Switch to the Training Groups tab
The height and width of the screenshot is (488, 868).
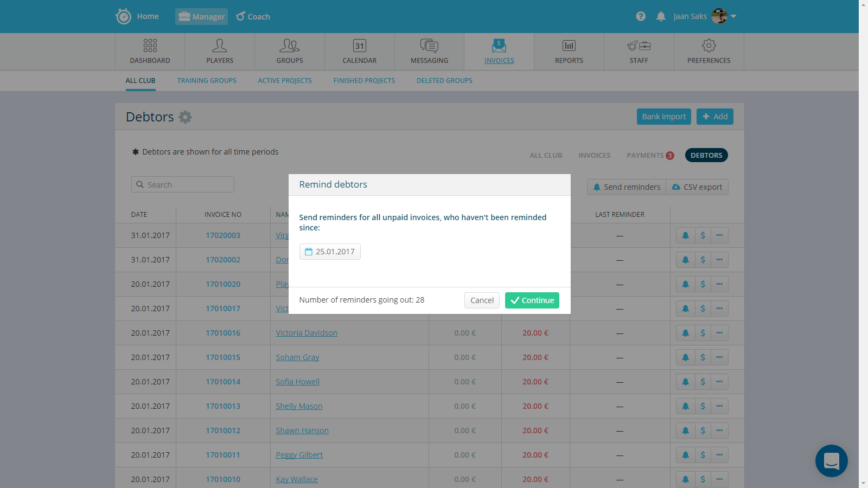tap(207, 81)
